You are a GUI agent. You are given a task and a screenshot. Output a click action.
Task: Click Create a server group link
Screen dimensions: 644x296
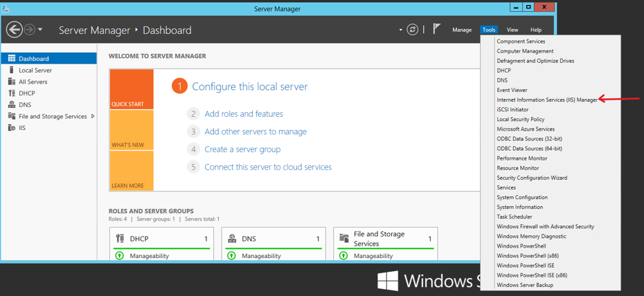[242, 149]
